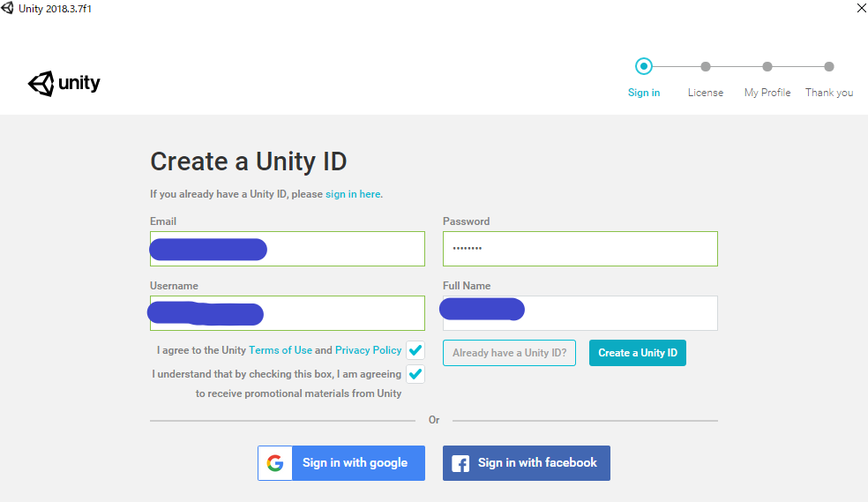Select the Thank you step dot
The width and height of the screenshot is (868, 502).
click(828, 66)
